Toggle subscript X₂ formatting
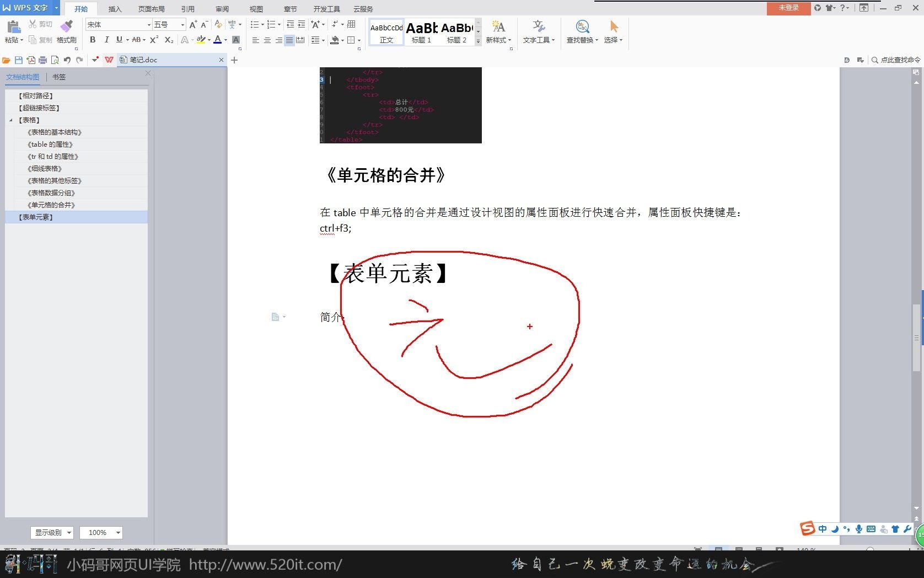The width and height of the screenshot is (924, 578). 169,40
